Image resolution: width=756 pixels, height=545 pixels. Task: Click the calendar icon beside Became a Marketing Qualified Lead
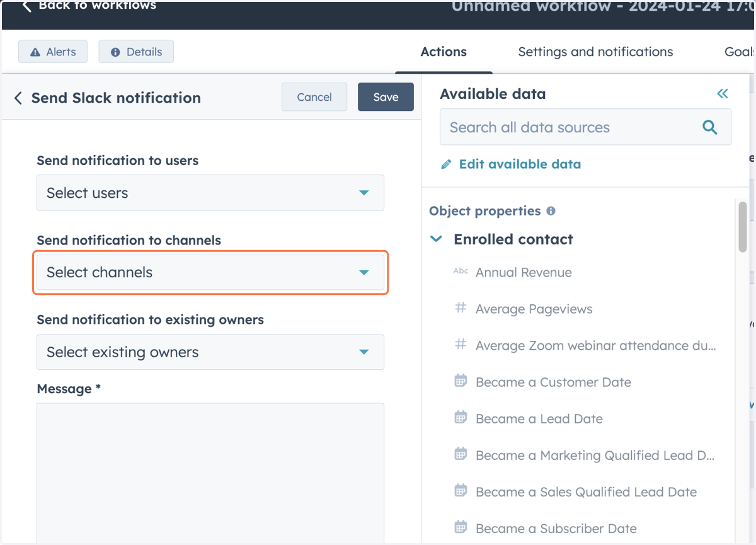pyautogui.click(x=461, y=454)
